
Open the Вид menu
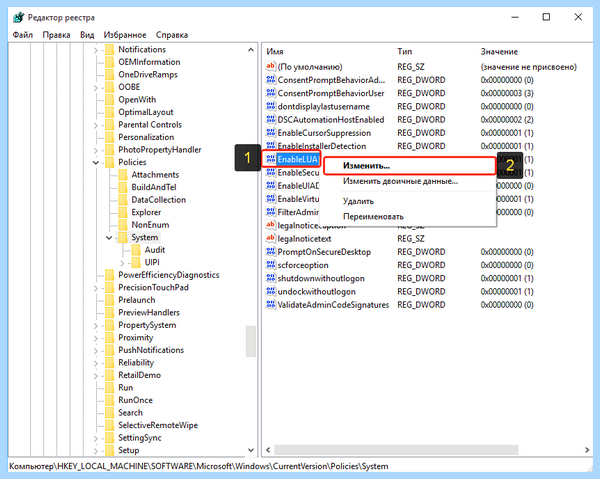[87, 35]
